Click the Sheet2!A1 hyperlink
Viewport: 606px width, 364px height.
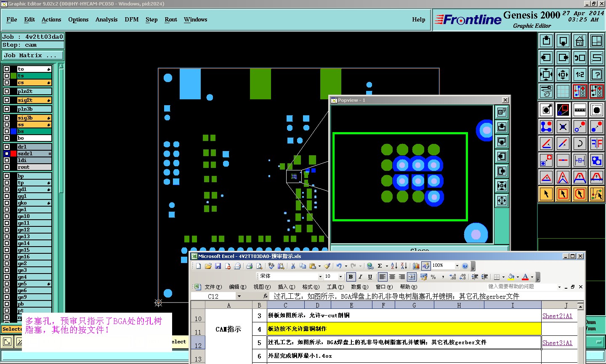pyautogui.click(x=557, y=316)
